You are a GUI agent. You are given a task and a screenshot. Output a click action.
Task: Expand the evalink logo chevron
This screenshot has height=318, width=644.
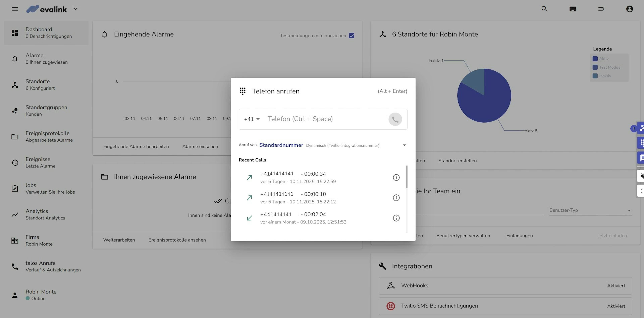[x=75, y=9]
